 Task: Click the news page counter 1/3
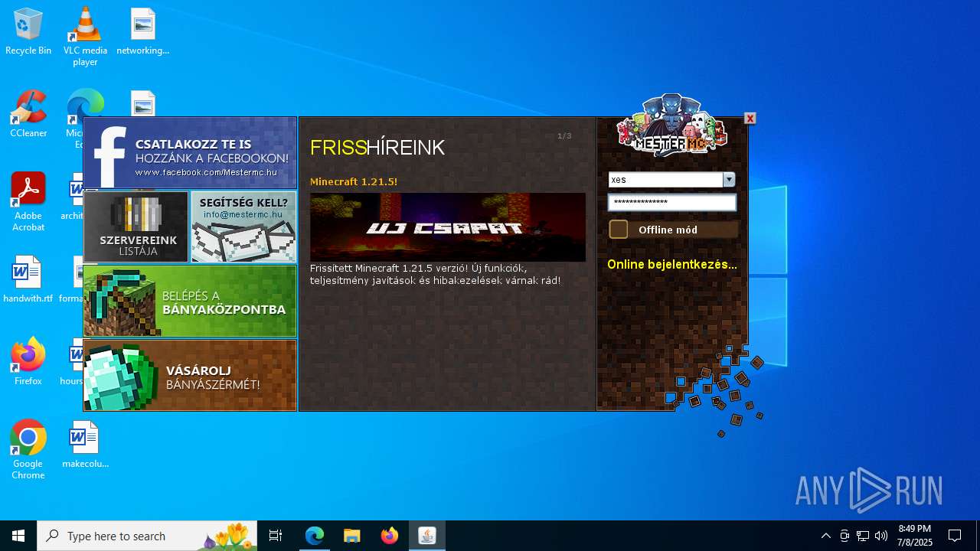tap(564, 136)
